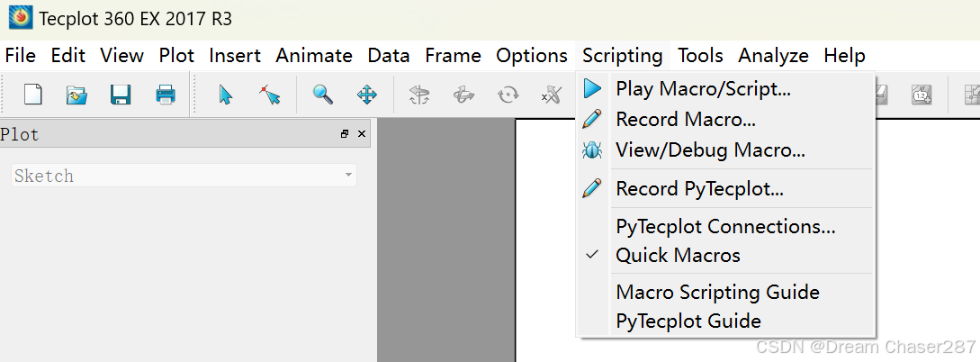Screen dimensions: 980x362
Task: Select the Translate four-arrow tool
Action: pyautogui.click(x=367, y=95)
